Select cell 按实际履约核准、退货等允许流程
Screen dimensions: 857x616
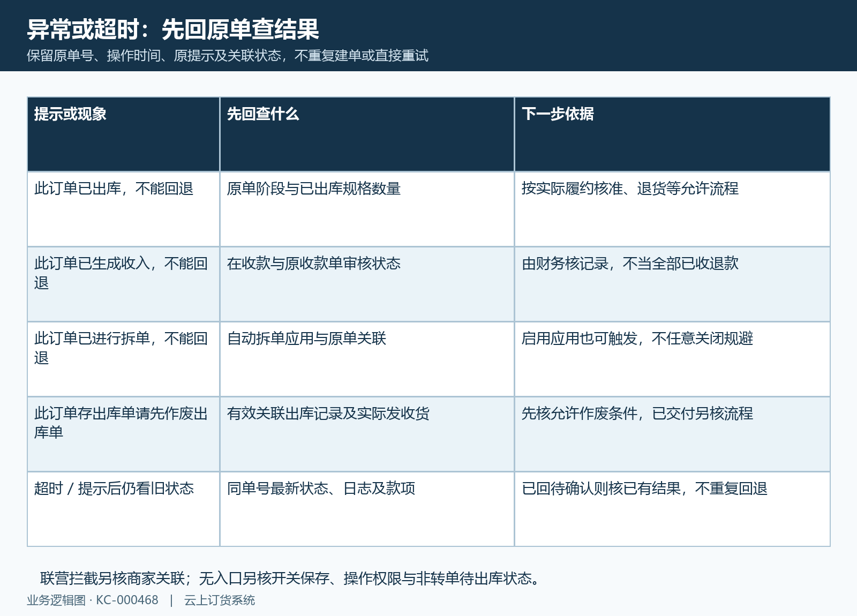click(672, 209)
